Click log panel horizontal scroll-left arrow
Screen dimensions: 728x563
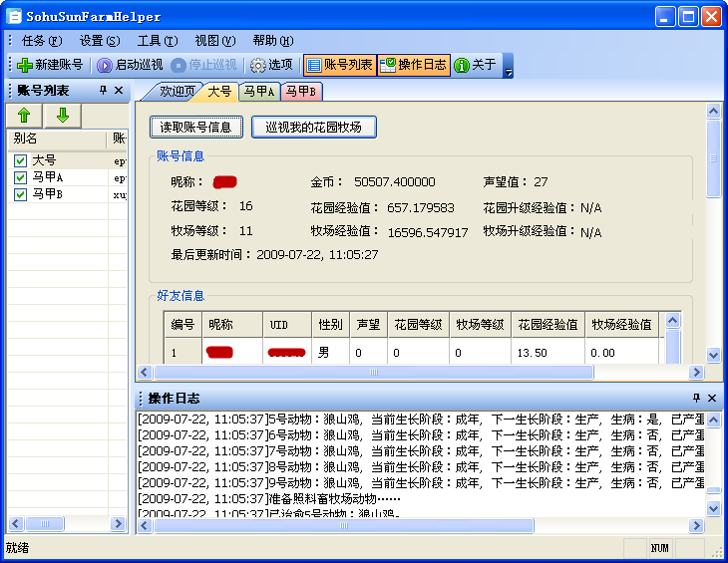145,525
